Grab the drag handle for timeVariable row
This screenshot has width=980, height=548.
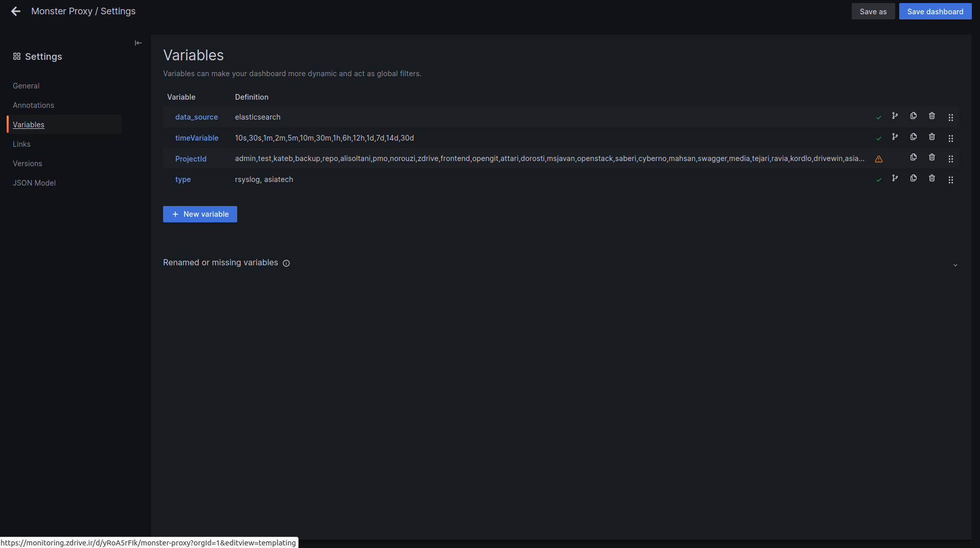950,139
